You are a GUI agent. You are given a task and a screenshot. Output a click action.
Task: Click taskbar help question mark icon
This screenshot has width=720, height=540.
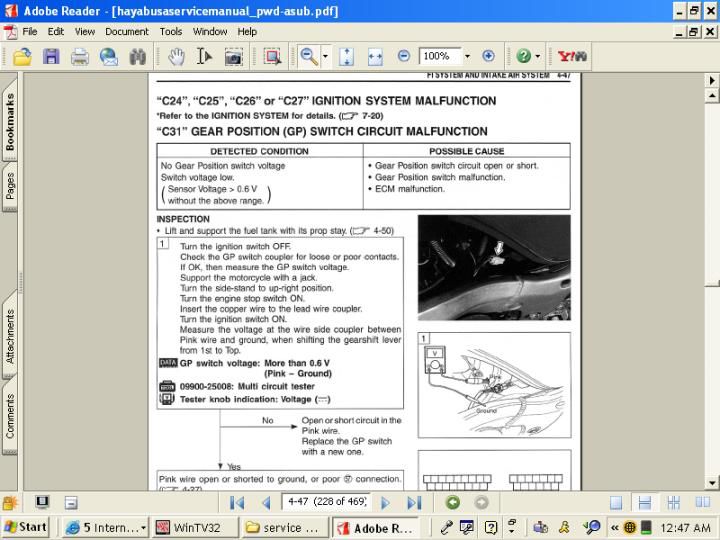click(x=490, y=528)
